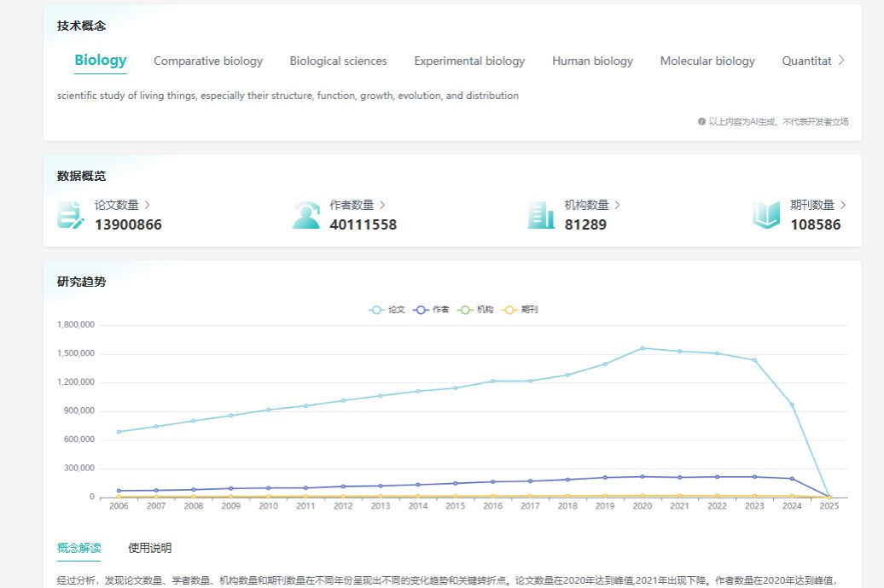The height and width of the screenshot is (588, 884).
Task: Open the 使用说明 tab
Action: [x=149, y=548]
